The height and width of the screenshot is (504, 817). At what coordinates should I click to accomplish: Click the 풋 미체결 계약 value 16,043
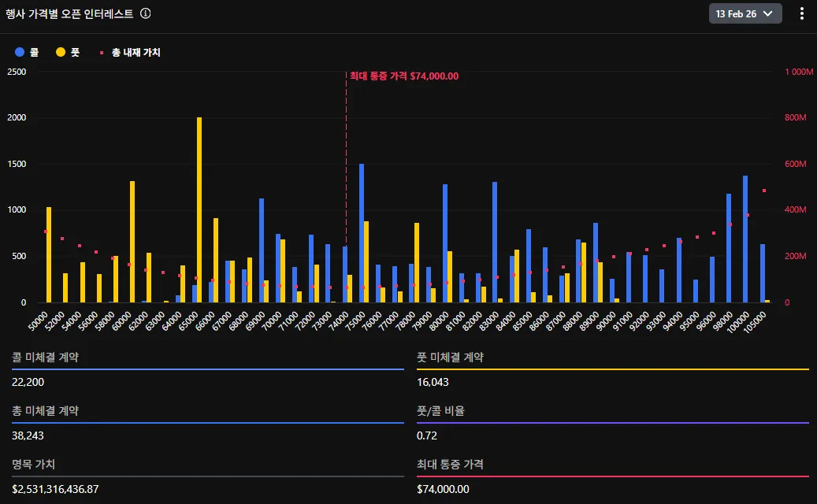(x=433, y=382)
